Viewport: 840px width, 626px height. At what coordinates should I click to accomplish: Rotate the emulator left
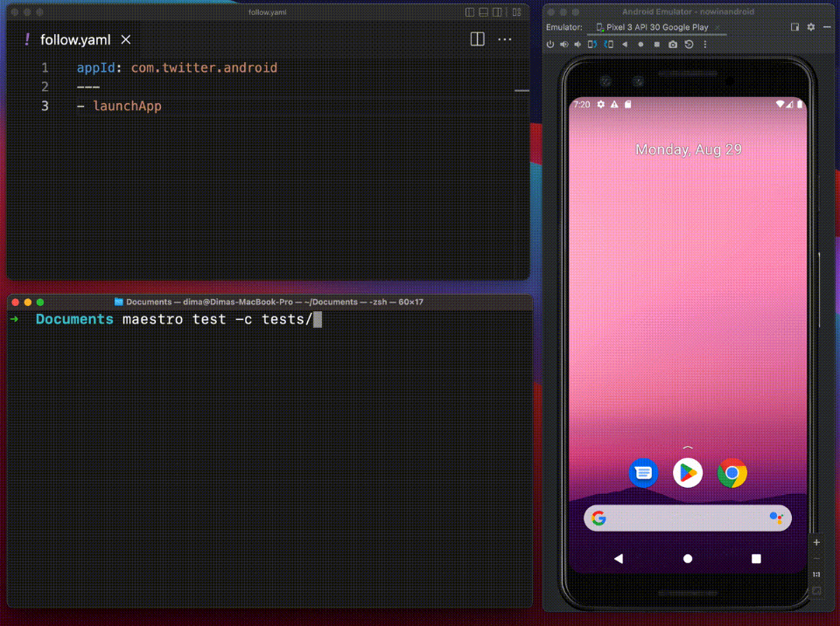click(x=592, y=45)
